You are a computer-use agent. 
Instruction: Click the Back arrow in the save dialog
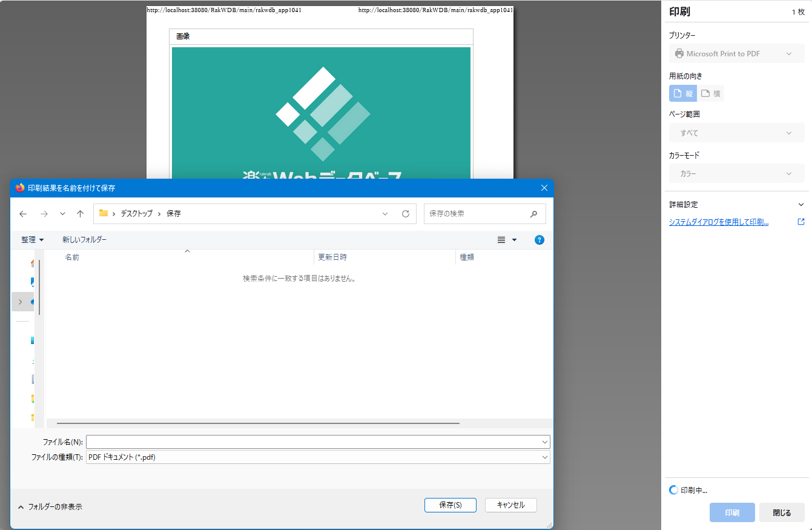pyautogui.click(x=23, y=214)
